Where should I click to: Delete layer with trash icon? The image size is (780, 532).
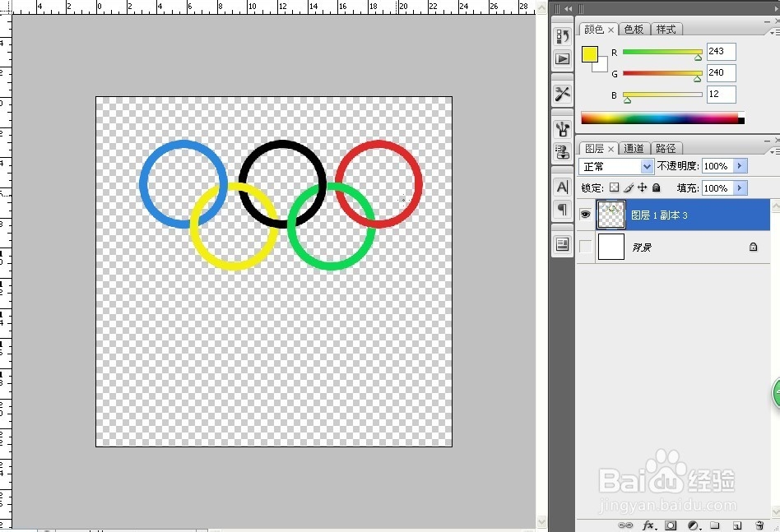pyautogui.click(x=759, y=525)
